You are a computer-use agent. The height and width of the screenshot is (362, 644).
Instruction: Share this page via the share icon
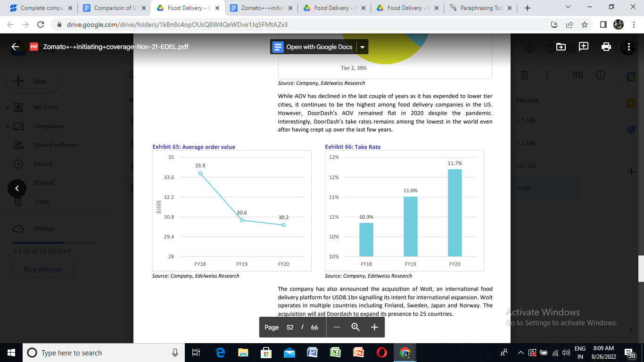tap(570, 25)
